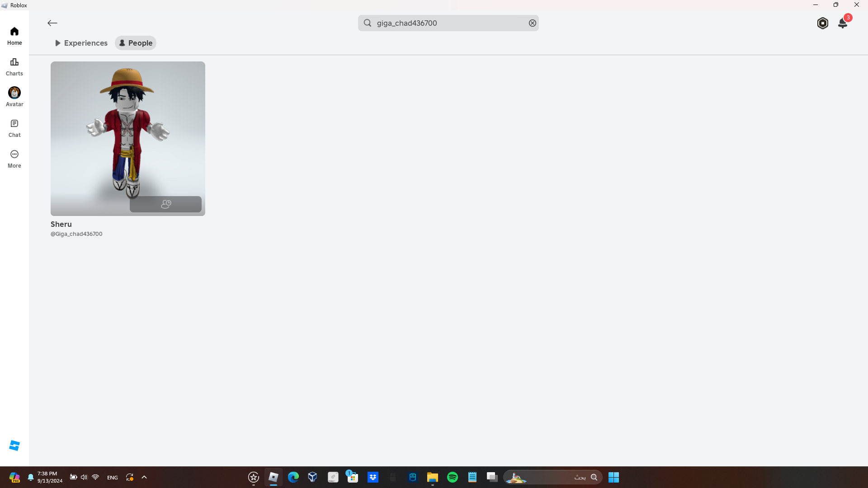Open the battery status tray icon
Image resolution: width=868 pixels, height=488 pixels.
pos(73,477)
